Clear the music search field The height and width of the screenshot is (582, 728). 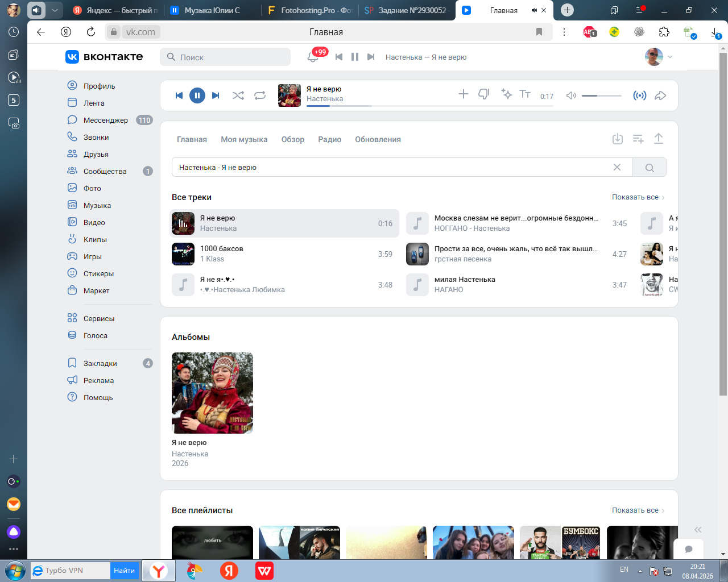coord(617,167)
